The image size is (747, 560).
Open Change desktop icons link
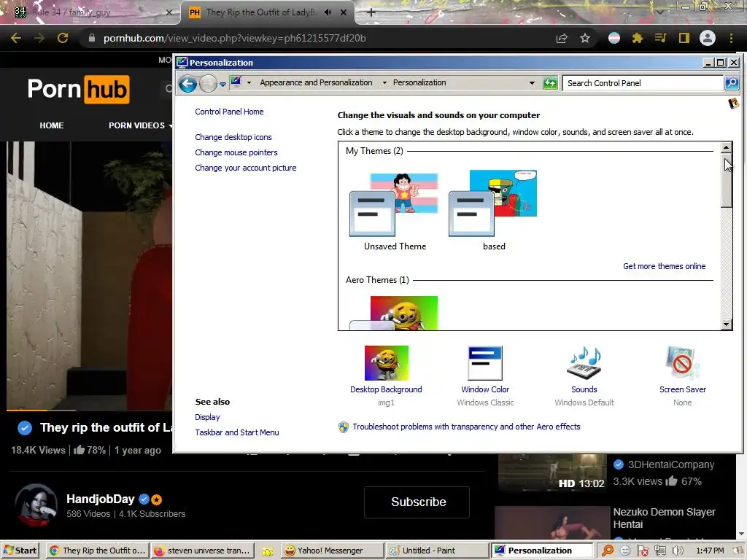(x=233, y=137)
